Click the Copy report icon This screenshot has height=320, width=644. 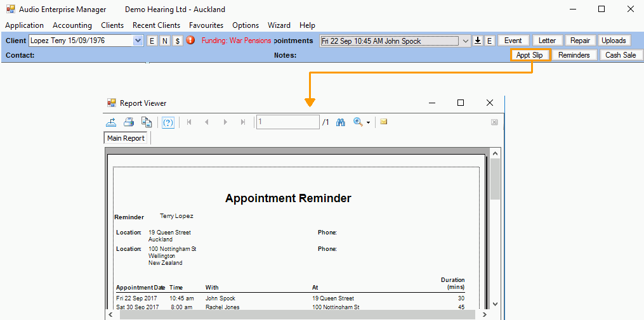[x=147, y=122]
